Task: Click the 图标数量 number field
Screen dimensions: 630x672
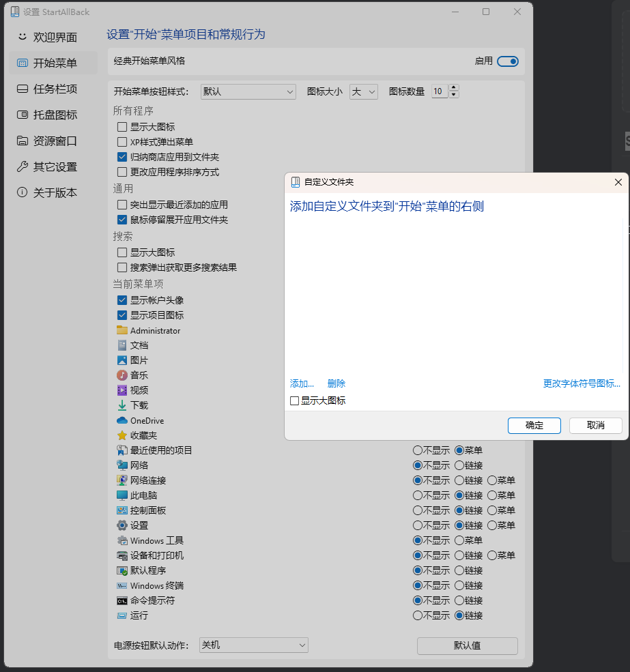Action: click(x=440, y=91)
